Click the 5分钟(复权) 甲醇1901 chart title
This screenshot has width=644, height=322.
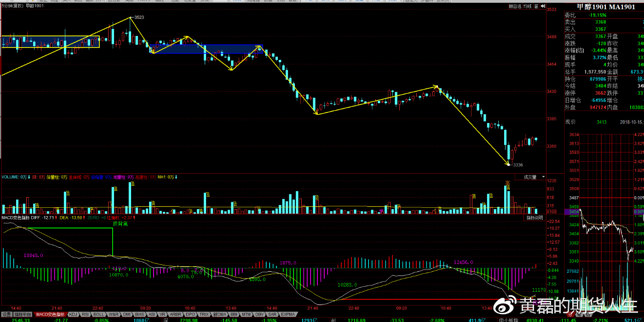tap(23, 6)
